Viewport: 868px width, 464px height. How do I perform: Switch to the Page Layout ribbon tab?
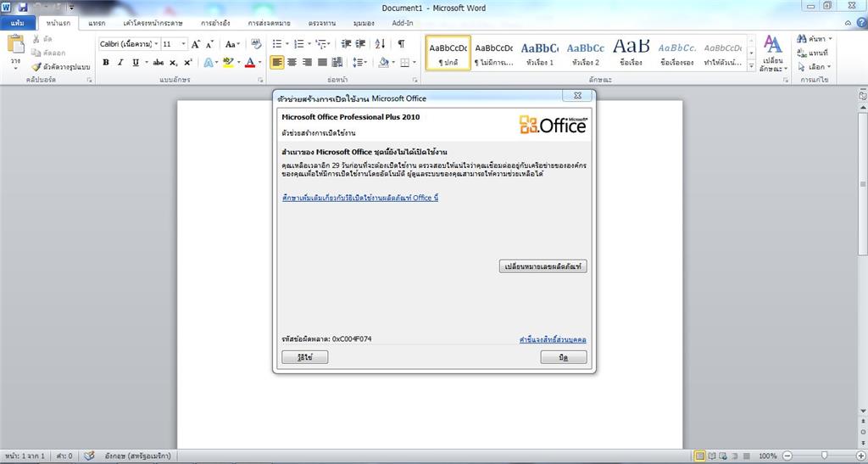point(153,23)
